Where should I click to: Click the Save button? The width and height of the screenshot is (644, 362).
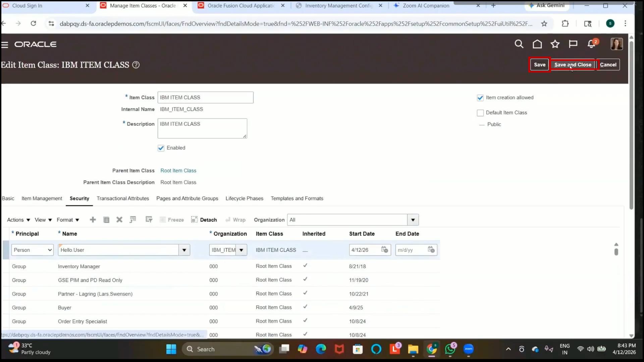click(540, 65)
